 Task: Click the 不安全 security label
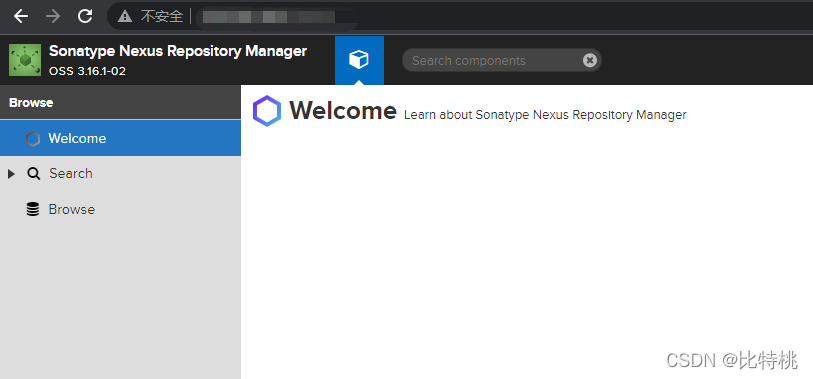(162, 17)
